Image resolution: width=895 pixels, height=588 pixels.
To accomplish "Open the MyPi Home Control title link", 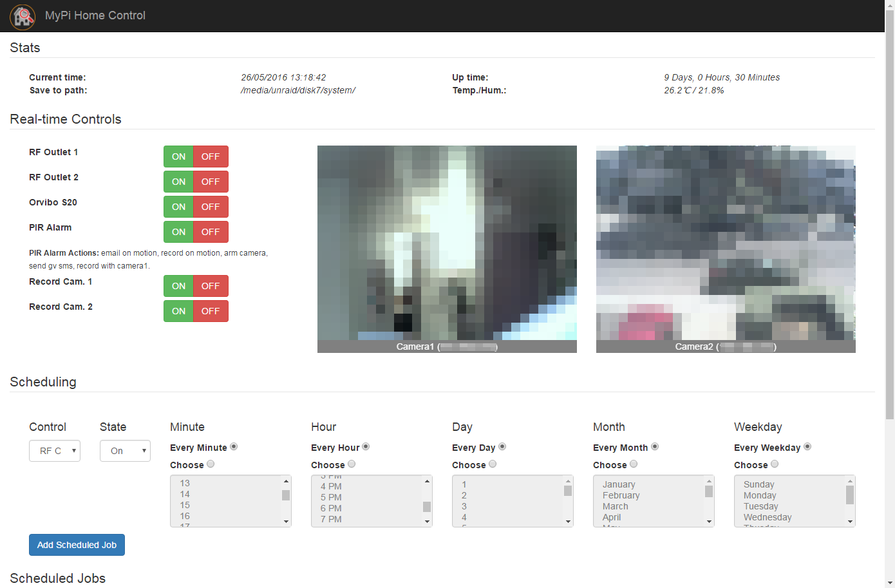I will [95, 15].
